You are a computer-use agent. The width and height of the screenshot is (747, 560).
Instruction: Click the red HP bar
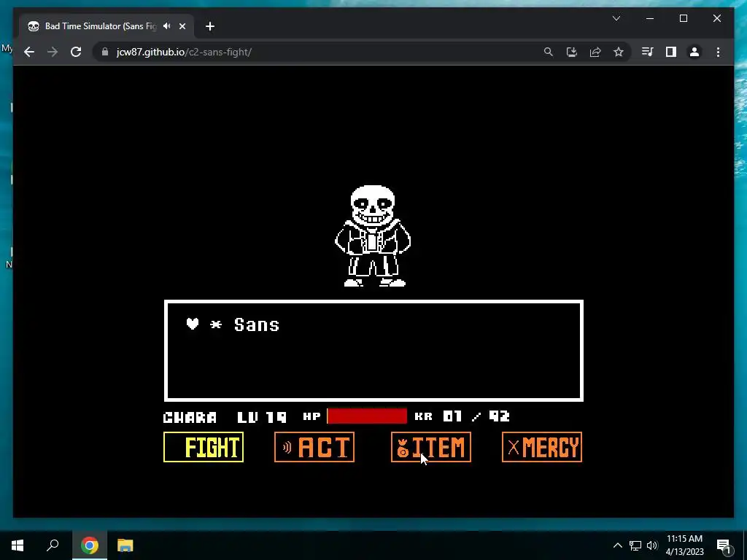[x=367, y=416]
